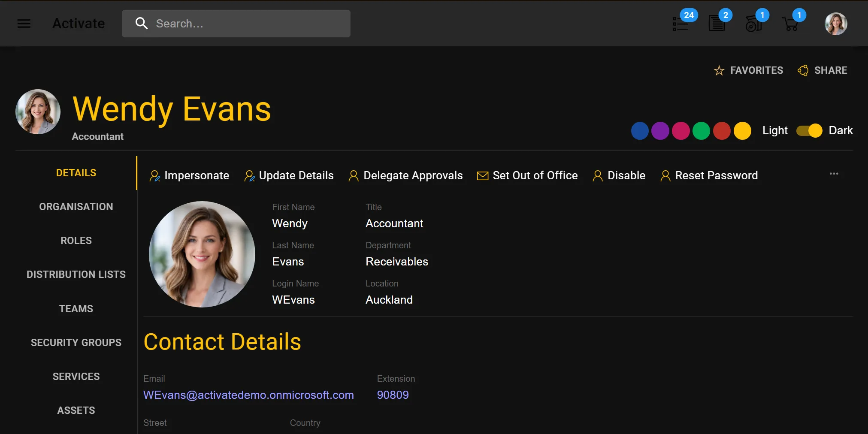Pick the green theme color swatch

pos(702,131)
